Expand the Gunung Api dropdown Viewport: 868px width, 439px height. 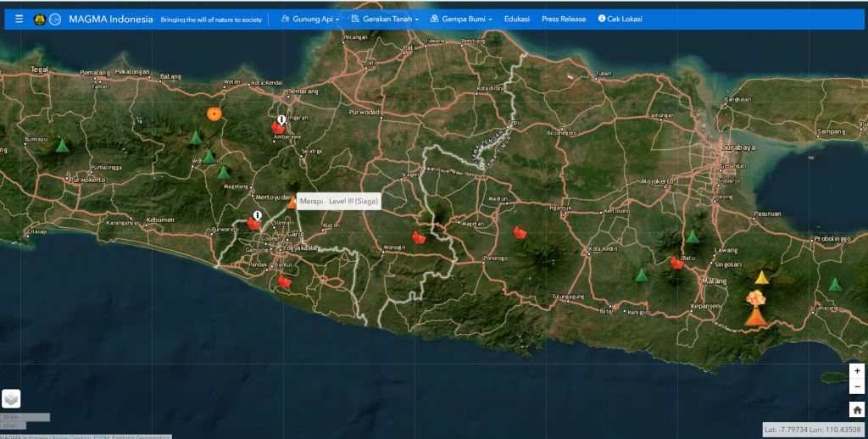coord(310,19)
